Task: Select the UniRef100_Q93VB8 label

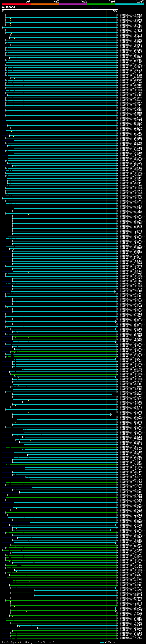Action: point(131,50)
